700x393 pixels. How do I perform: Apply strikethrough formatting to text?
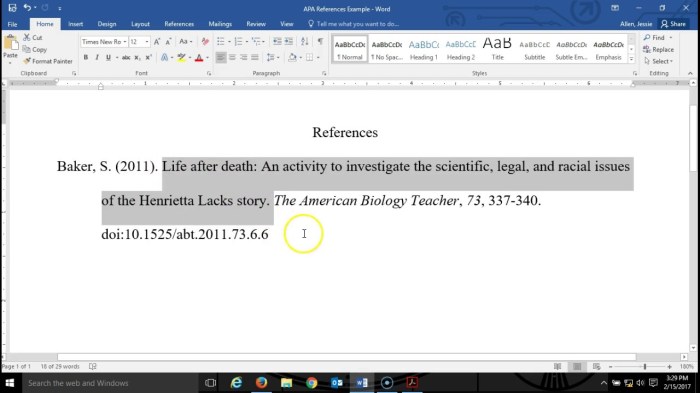coord(126,58)
